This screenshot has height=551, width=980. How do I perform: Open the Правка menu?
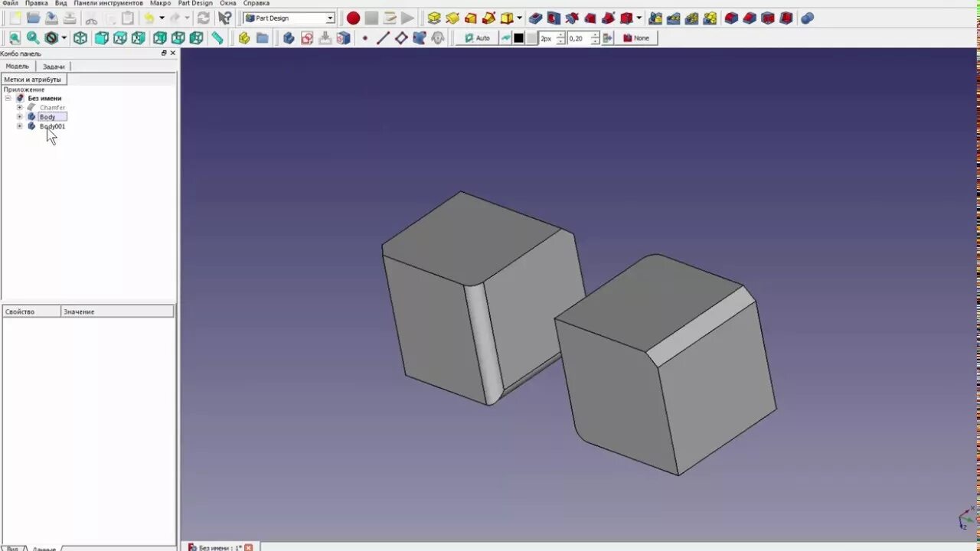pos(36,3)
